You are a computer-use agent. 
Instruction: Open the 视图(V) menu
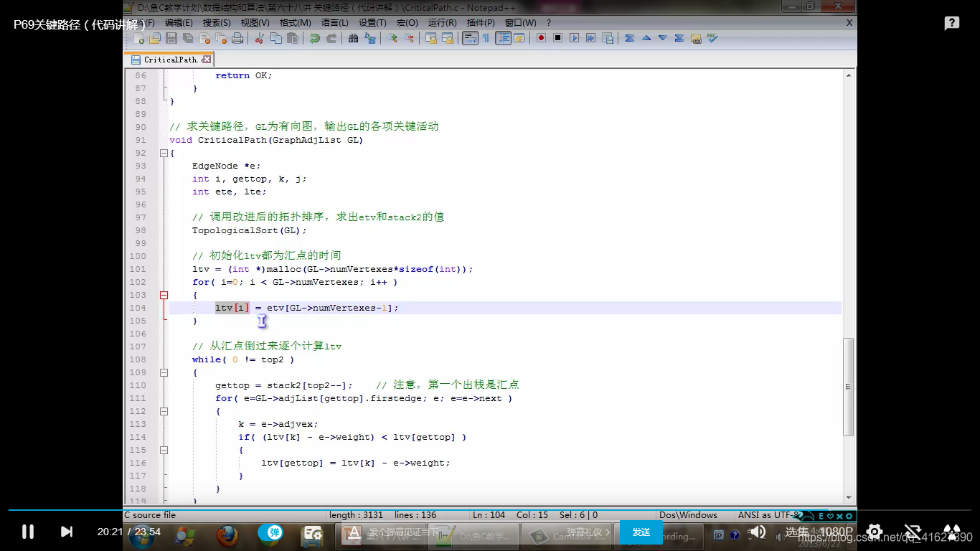[x=255, y=22]
